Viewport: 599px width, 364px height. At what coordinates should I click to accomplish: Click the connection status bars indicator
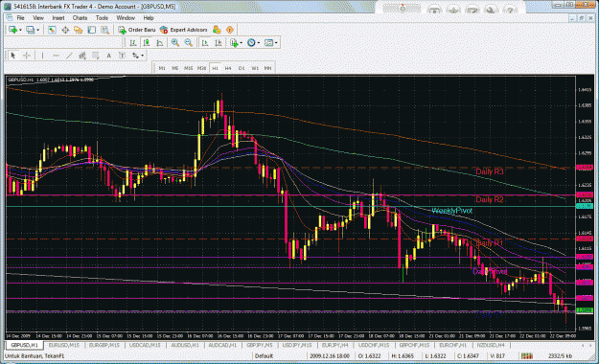tap(527, 356)
